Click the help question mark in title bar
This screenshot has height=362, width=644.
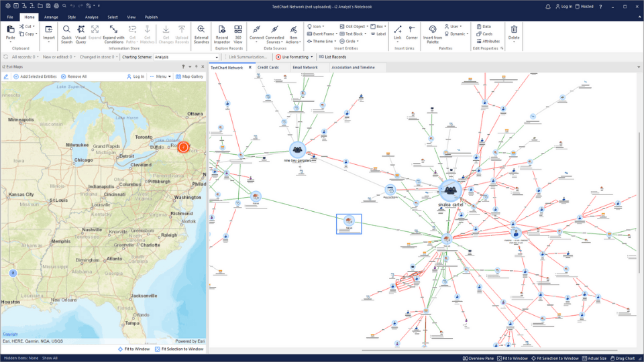coord(600,7)
